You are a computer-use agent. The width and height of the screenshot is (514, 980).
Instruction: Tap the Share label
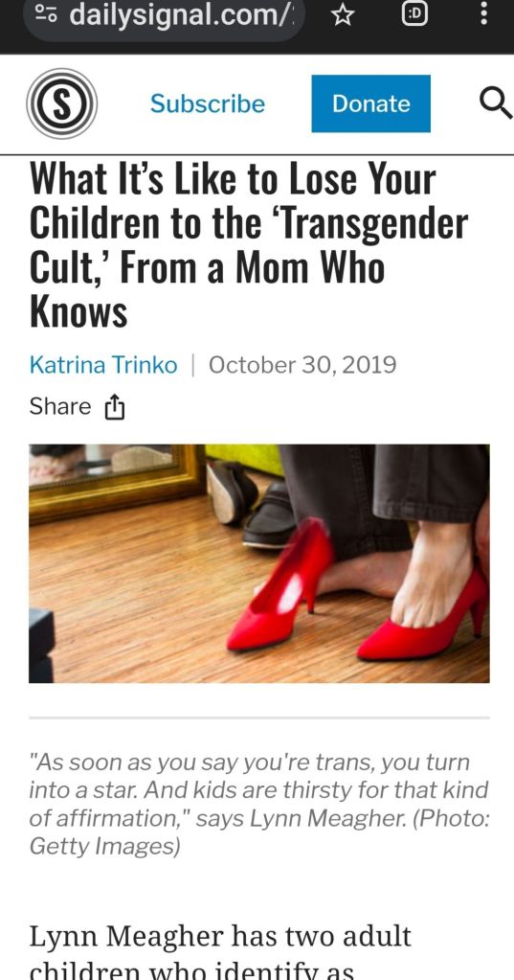60,407
